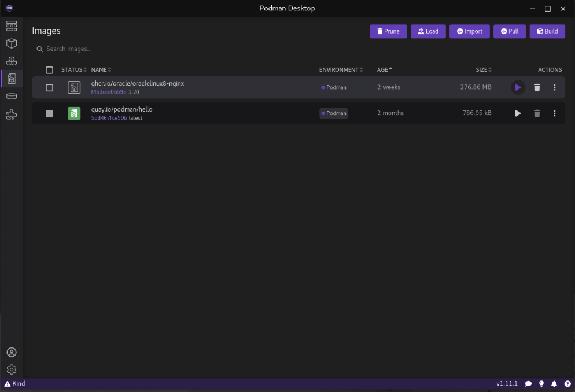Click Podman environment badge of nginx image
The image size is (575, 392).
point(334,87)
